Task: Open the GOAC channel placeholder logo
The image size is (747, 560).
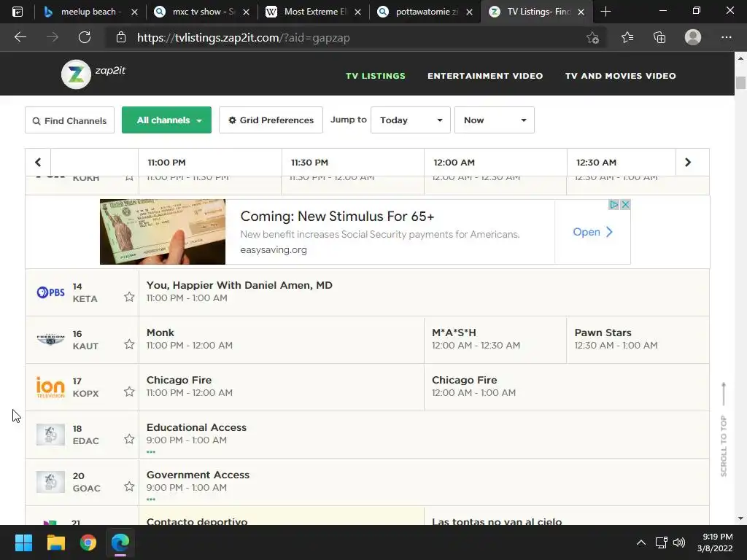Action: [50, 482]
